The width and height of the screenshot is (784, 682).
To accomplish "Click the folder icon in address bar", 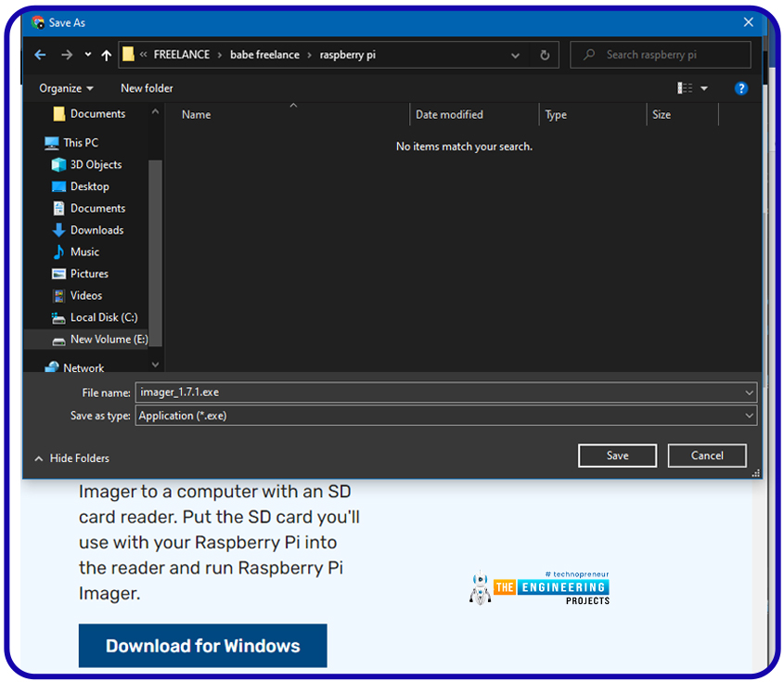I will [128, 54].
